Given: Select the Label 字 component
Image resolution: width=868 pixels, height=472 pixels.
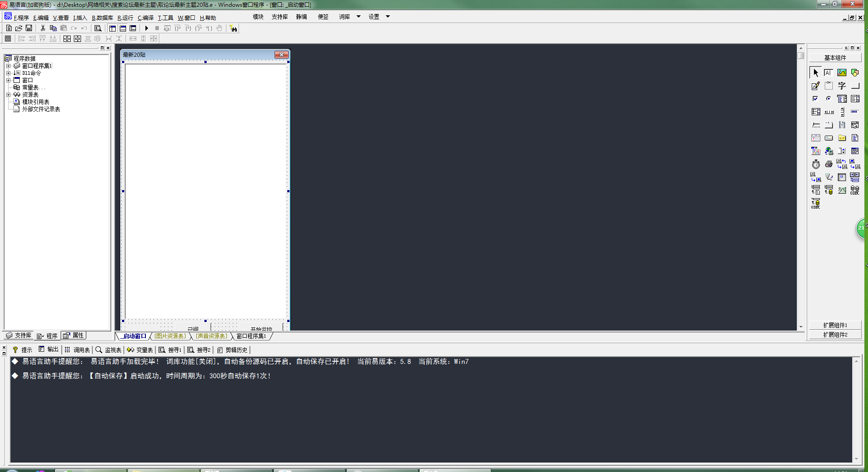Looking at the screenshot, I should pos(841,86).
